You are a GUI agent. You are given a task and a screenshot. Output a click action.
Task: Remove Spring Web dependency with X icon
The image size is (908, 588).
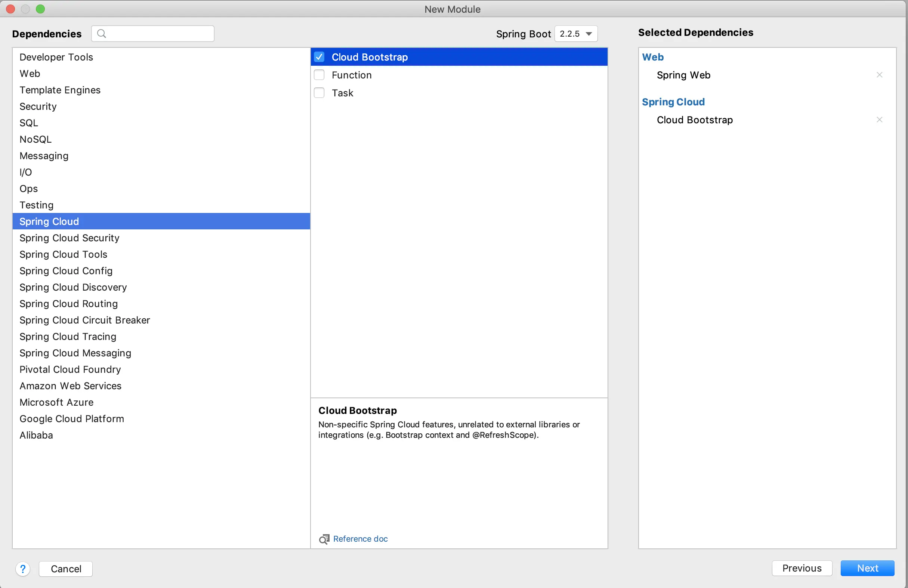879,75
